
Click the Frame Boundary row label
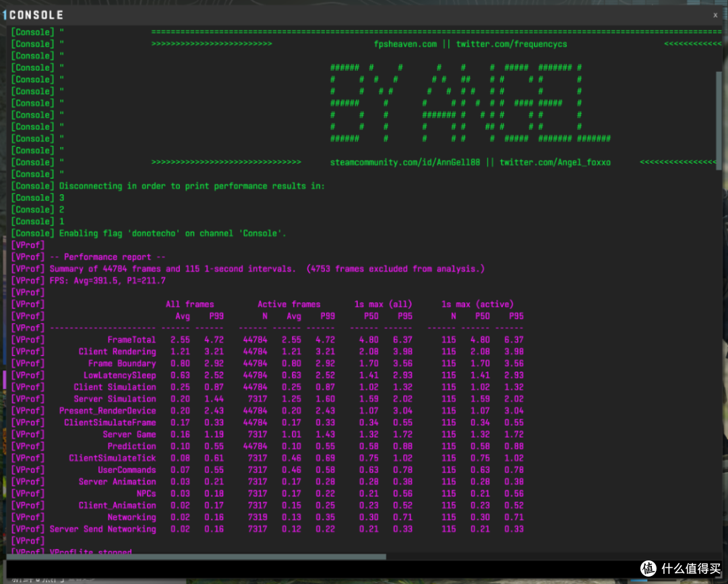pyautogui.click(x=121, y=363)
